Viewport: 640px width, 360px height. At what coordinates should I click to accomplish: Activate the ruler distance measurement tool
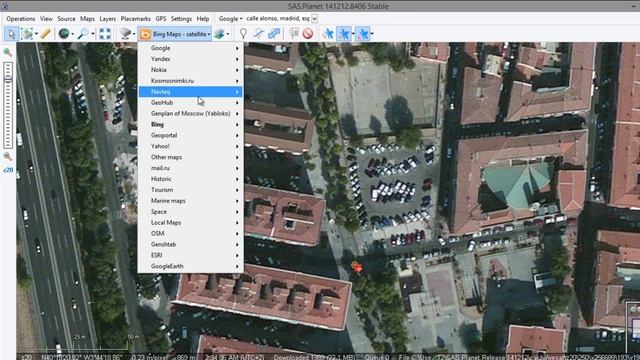pyautogui.click(x=45, y=34)
